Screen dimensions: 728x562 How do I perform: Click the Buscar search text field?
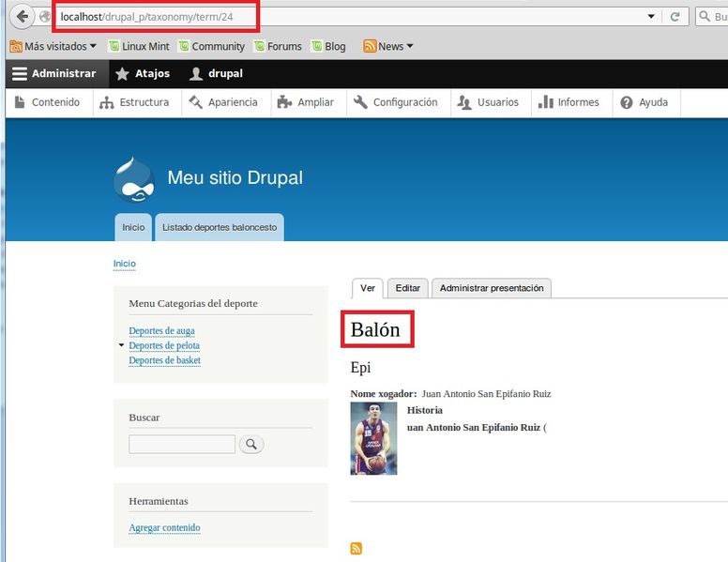182,444
